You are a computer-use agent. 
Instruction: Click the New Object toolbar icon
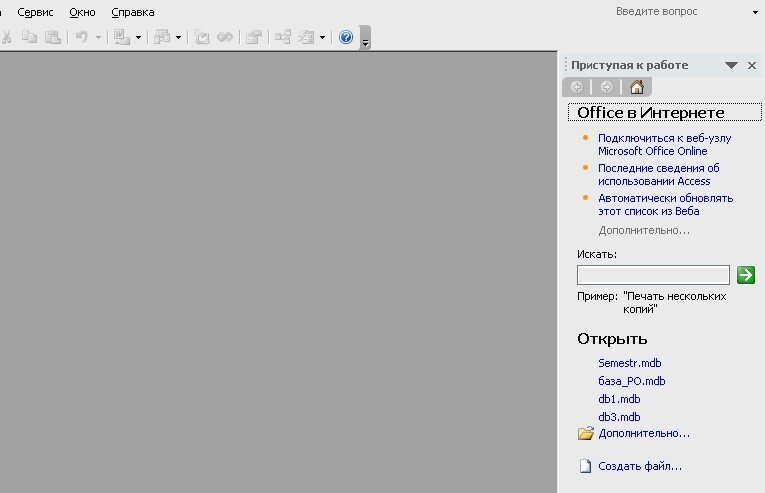(306, 37)
